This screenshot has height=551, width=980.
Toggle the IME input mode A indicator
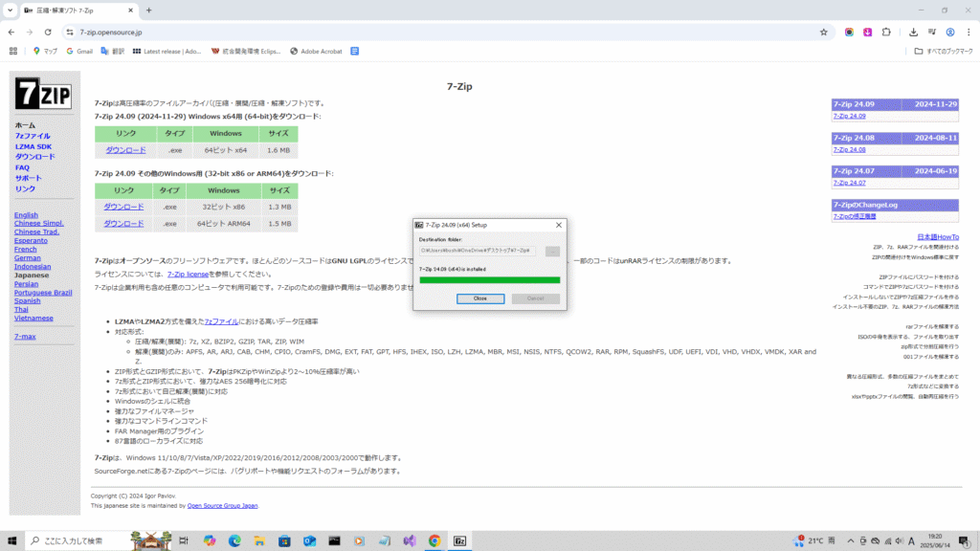click(x=912, y=541)
